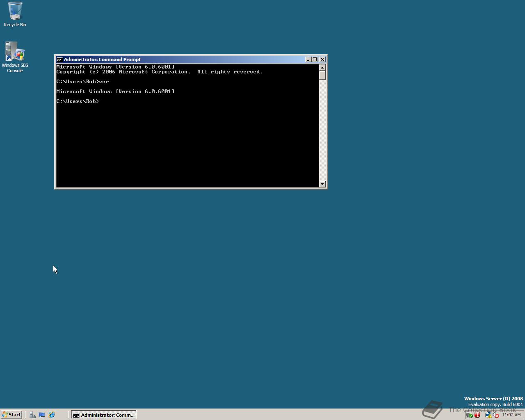Image resolution: width=525 pixels, height=420 pixels.
Task: Minimize the Command Prompt window
Action: point(308,59)
